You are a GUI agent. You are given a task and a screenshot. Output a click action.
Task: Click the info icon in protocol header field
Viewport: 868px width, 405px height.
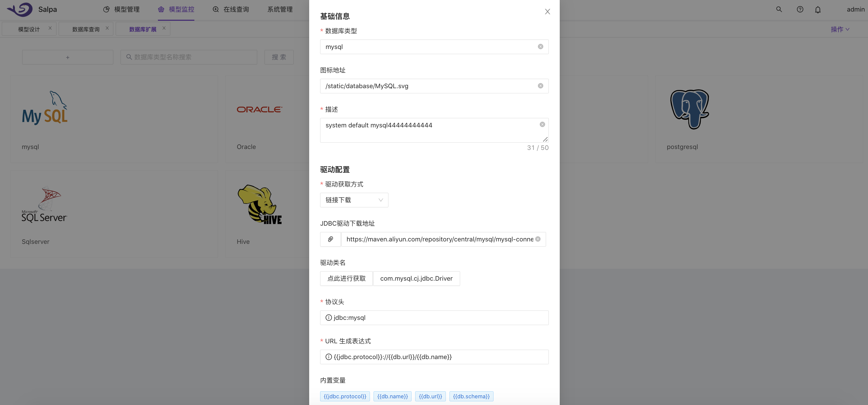pyautogui.click(x=329, y=318)
